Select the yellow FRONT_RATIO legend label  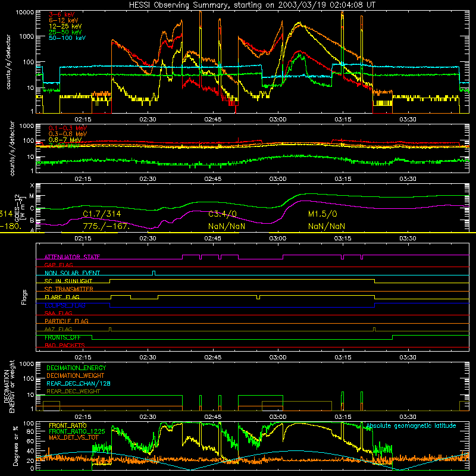coord(68,426)
